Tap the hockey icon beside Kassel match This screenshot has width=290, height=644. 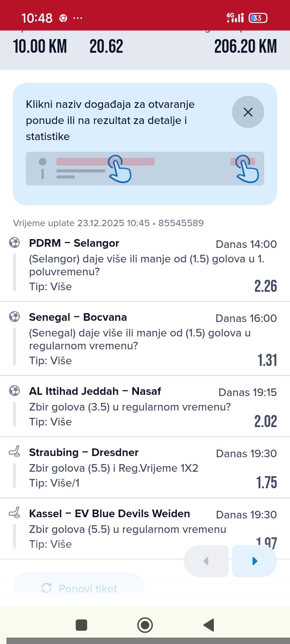tap(14, 513)
